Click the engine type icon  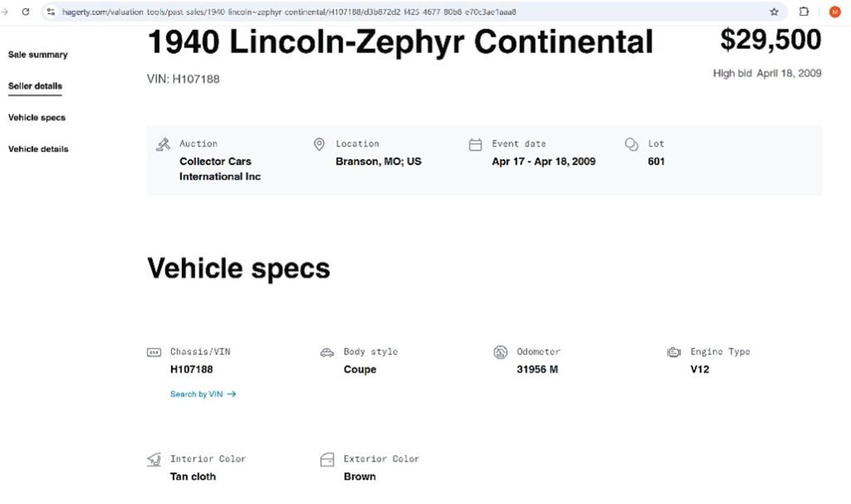674,352
